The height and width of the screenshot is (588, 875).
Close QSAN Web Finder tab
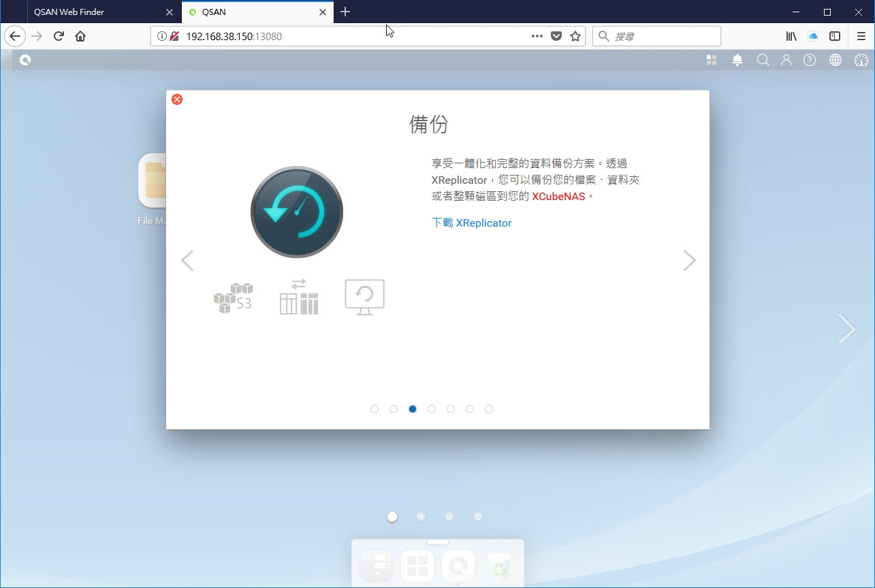[x=170, y=12]
